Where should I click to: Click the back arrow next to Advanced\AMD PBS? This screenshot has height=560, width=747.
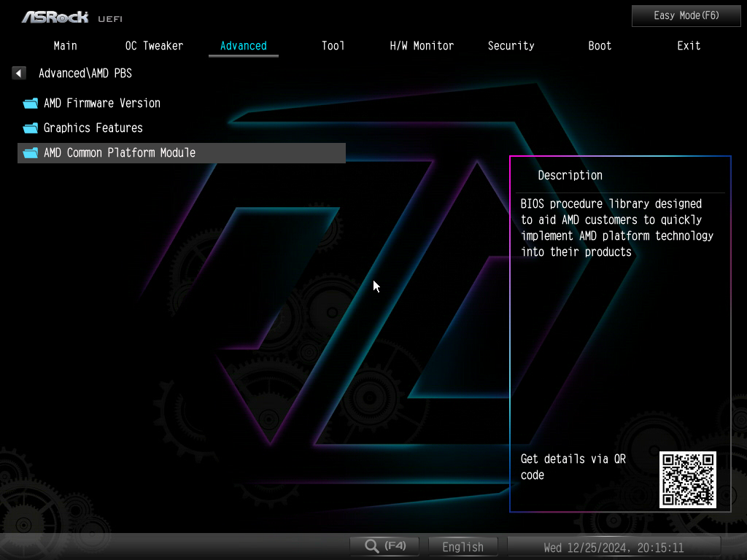[18, 73]
